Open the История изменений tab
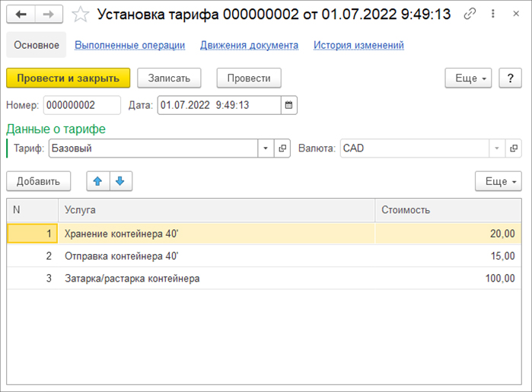The height and width of the screenshot is (392, 532). tap(358, 45)
